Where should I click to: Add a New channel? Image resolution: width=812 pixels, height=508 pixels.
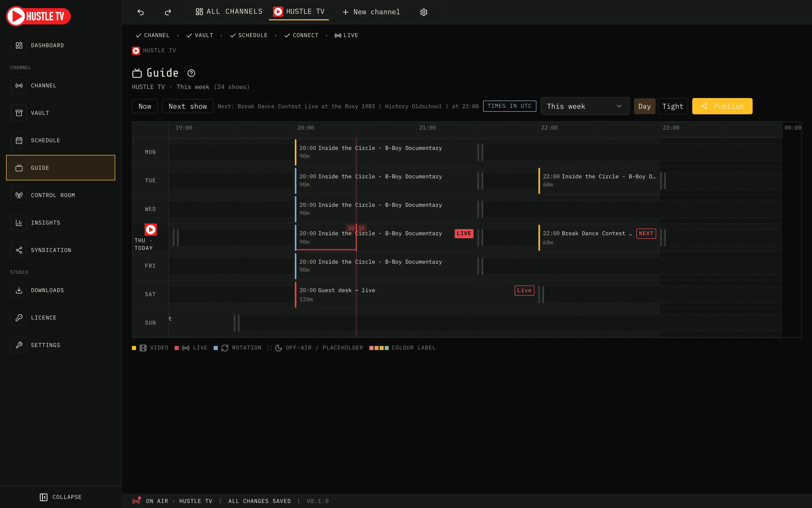click(x=371, y=12)
